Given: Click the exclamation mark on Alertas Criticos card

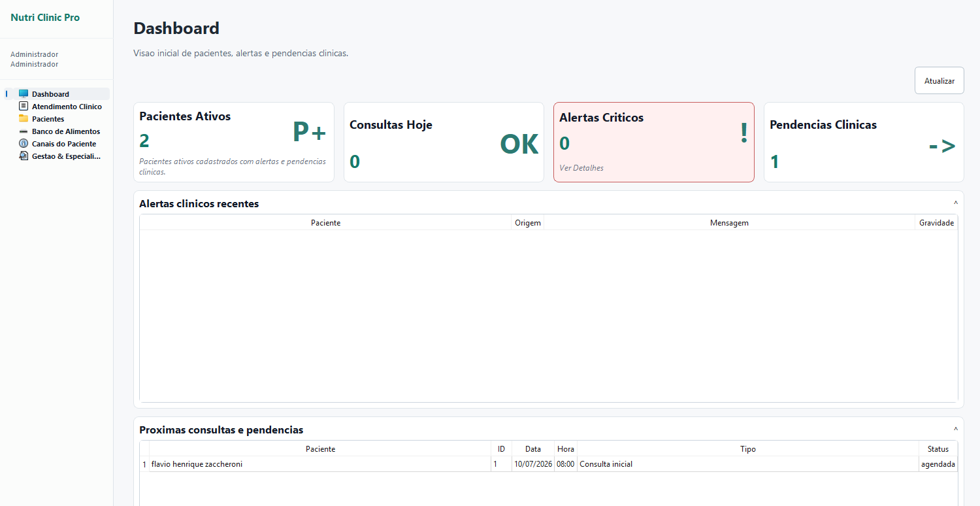Looking at the screenshot, I should tap(743, 133).
